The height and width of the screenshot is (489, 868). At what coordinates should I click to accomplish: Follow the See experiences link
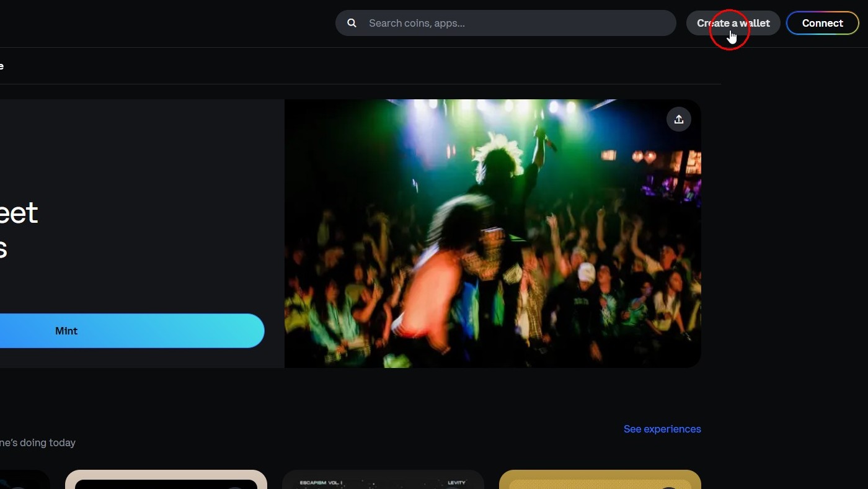[662, 429]
